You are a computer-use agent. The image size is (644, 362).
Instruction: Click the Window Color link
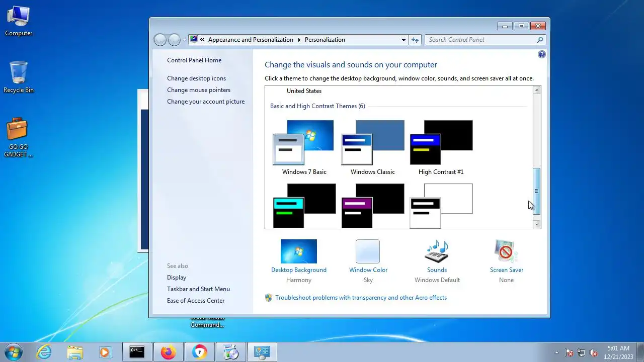(368, 270)
